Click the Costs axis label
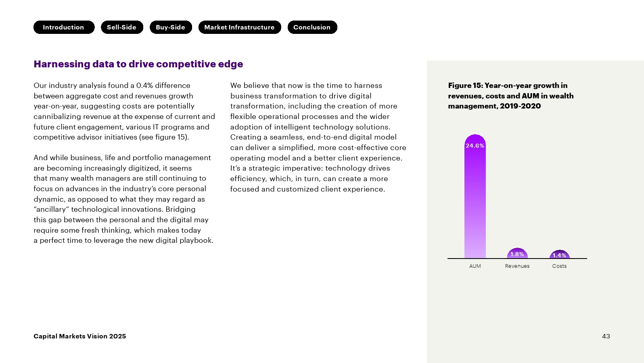Image resolution: width=644 pixels, height=363 pixels. point(560,266)
